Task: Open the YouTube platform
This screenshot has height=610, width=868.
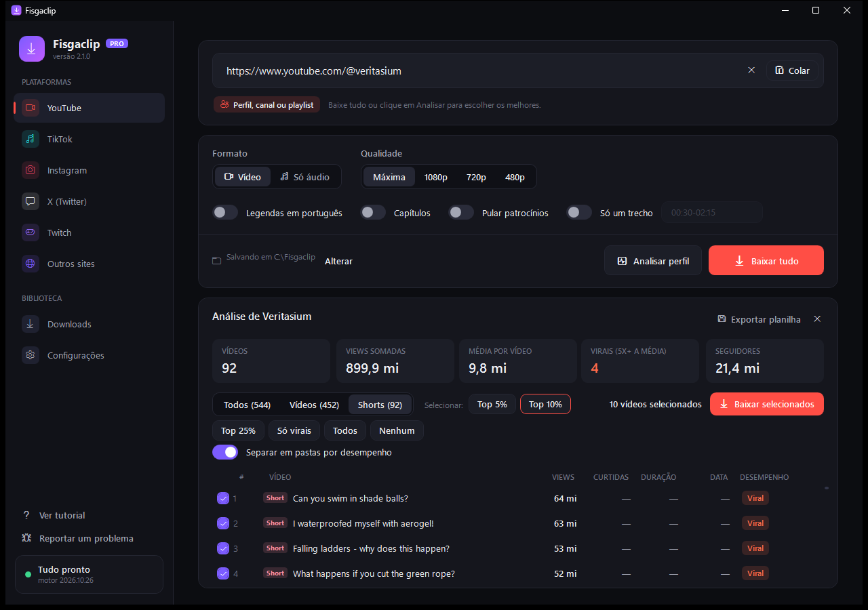Action: click(89, 108)
